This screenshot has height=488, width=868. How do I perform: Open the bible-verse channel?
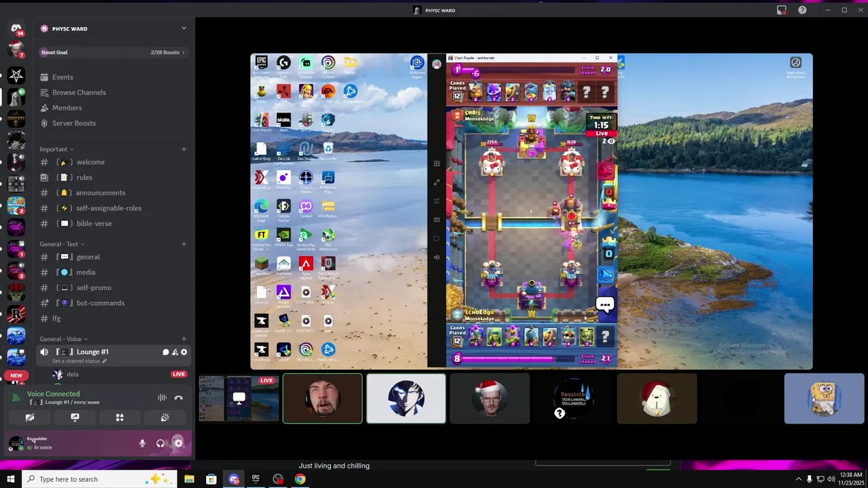coord(113,224)
